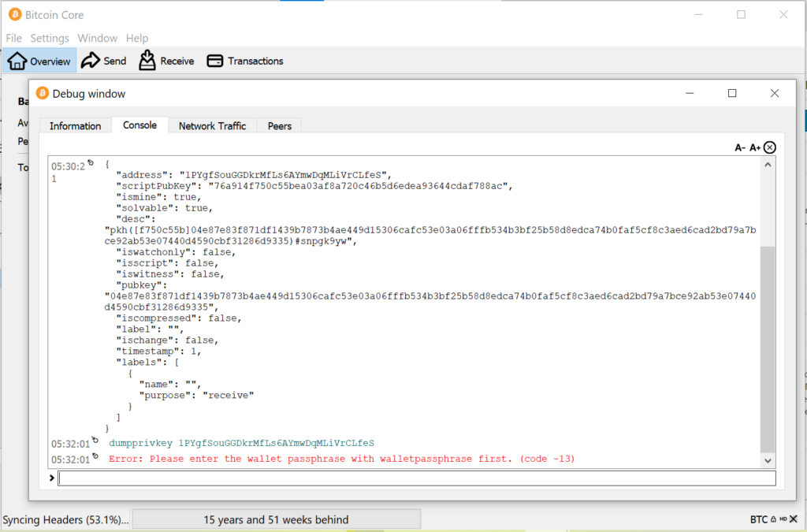This screenshot has width=807, height=532.
Task: Click the "solvable": true line
Action: [164, 208]
